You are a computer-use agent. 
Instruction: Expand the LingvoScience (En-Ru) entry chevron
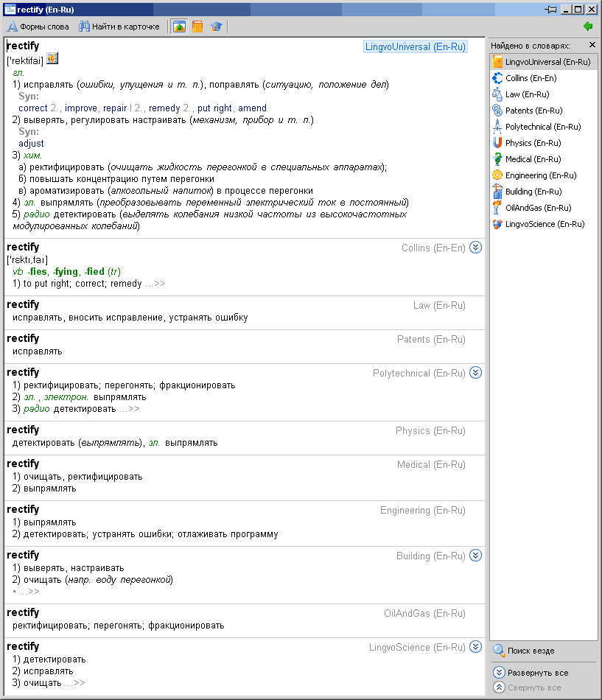475,647
